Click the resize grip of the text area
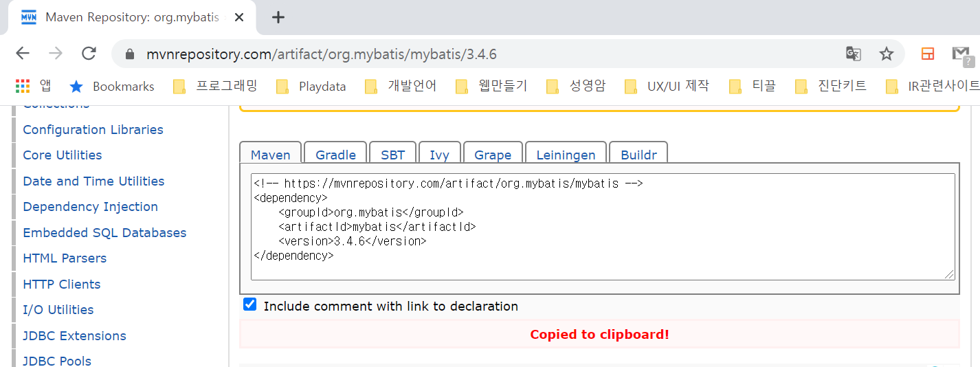Image resolution: width=980 pixels, height=367 pixels. click(950, 275)
